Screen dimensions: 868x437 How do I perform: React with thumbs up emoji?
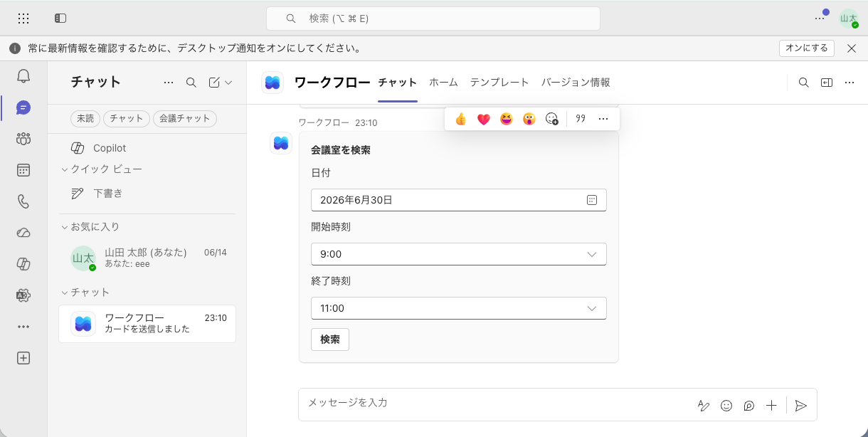pyautogui.click(x=461, y=119)
